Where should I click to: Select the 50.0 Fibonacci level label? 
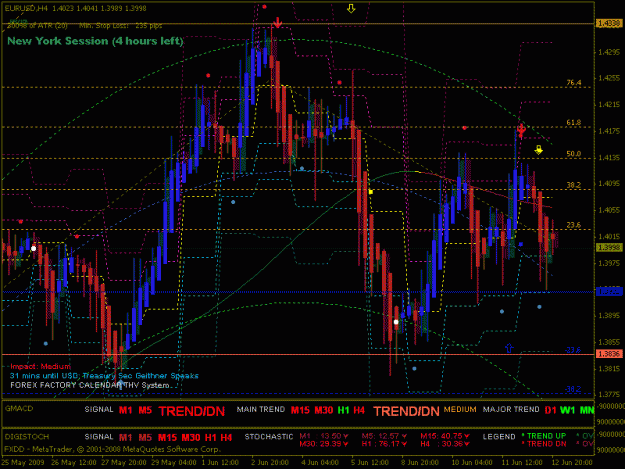click(574, 154)
